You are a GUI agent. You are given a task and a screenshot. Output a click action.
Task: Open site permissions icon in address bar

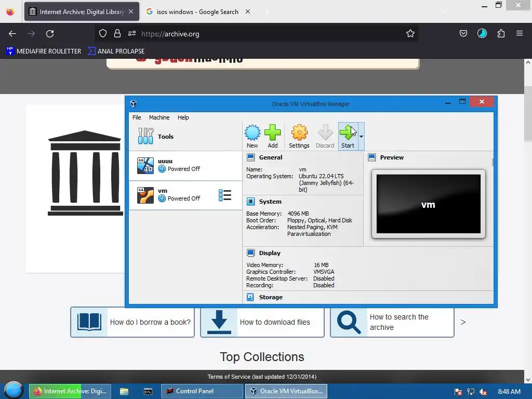132,33
